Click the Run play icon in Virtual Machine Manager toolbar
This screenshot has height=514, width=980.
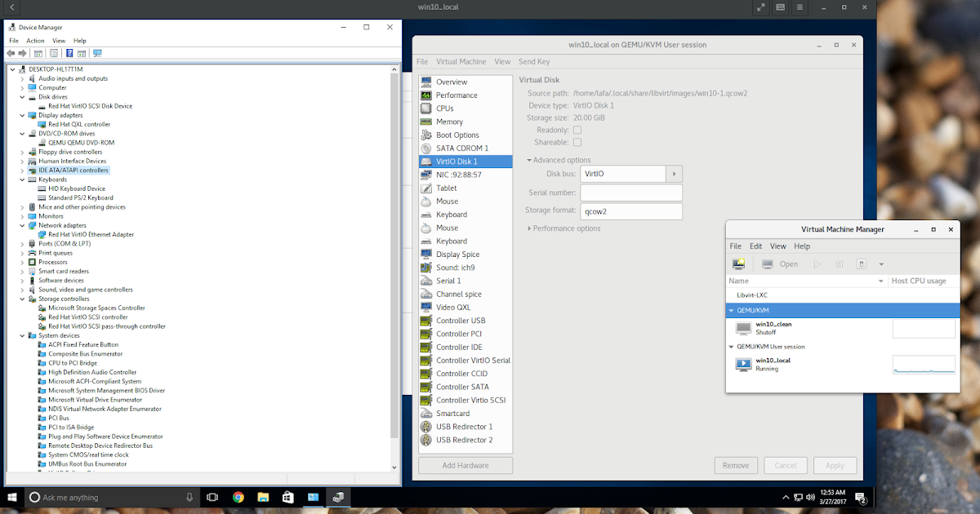pyautogui.click(x=817, y=264)
